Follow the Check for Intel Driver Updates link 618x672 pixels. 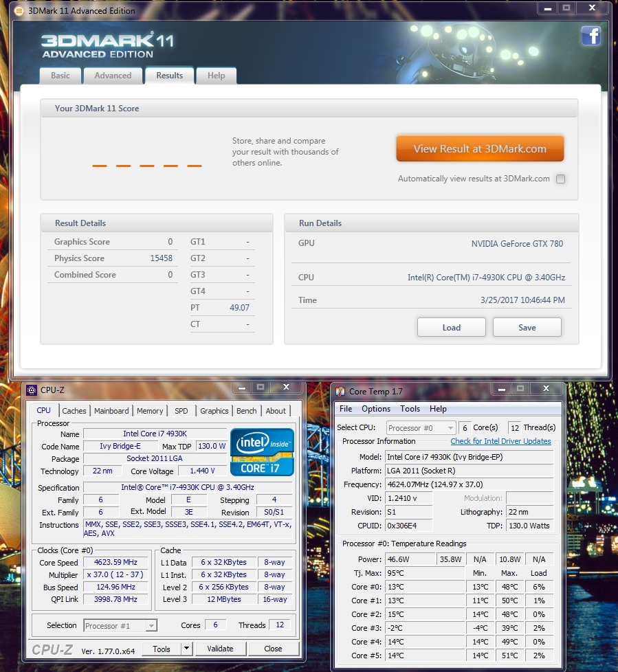[500, 441]
